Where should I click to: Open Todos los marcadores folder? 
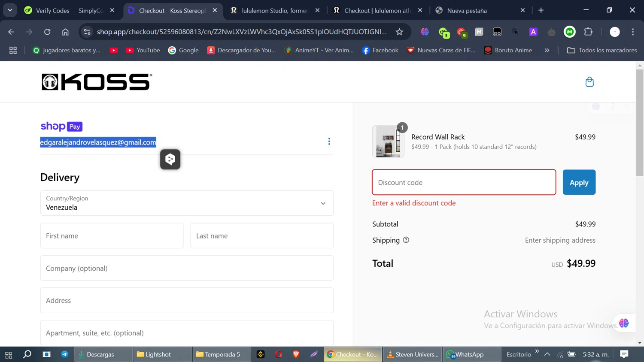[602, 50]
